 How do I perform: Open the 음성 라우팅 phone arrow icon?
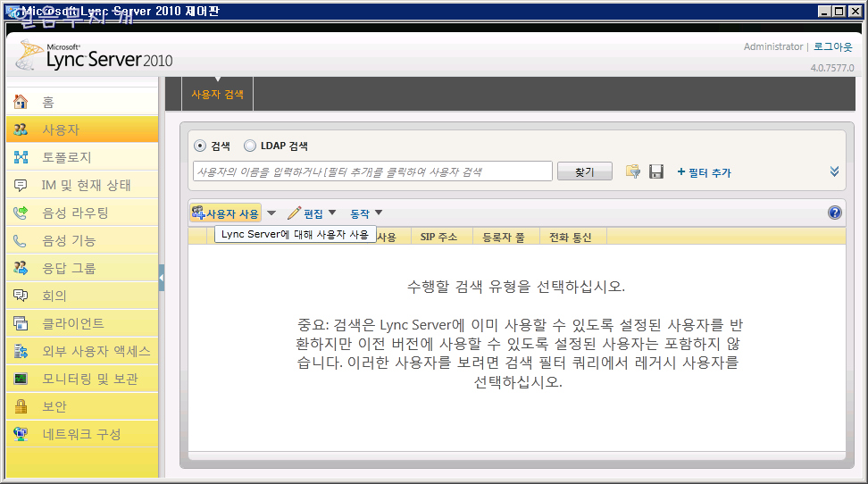pos(21,213)
